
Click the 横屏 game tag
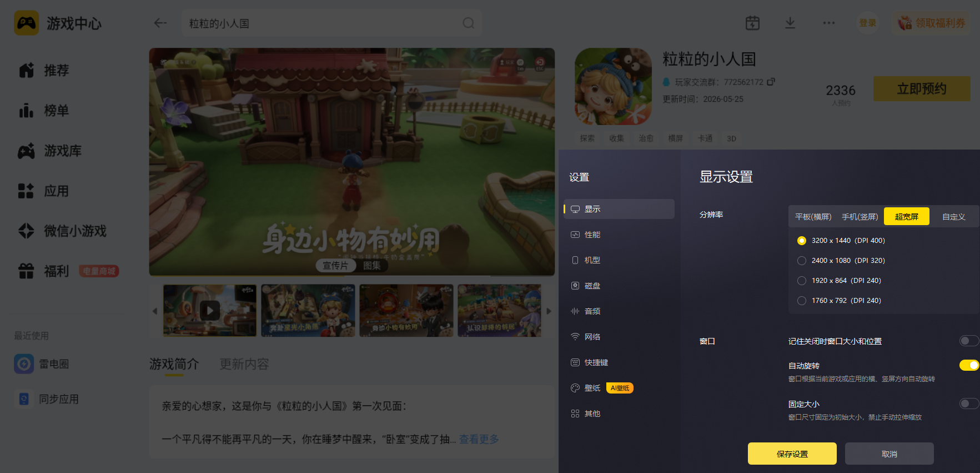click(x=676, y=138)
